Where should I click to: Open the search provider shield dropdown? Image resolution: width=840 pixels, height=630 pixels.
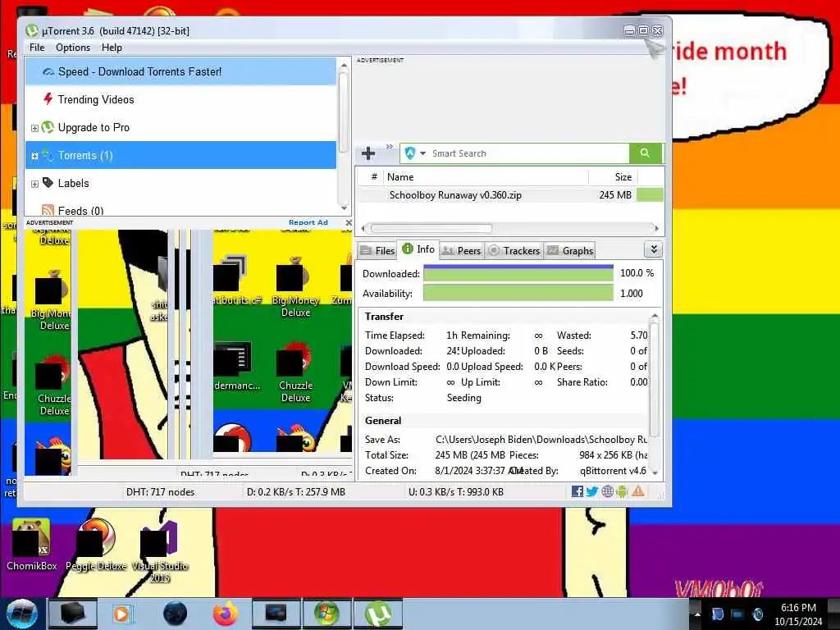point(414,153)
